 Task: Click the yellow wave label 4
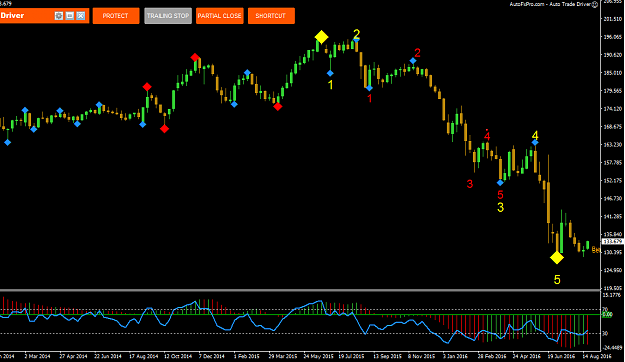(535, 135)
